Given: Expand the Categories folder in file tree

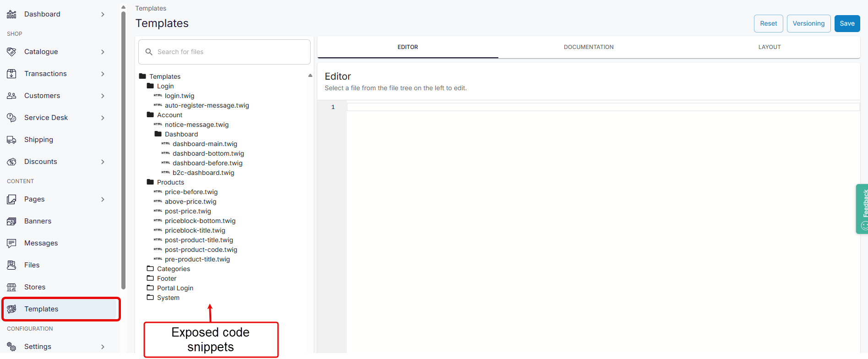Looking at the screenshot, I should (173, 269).
